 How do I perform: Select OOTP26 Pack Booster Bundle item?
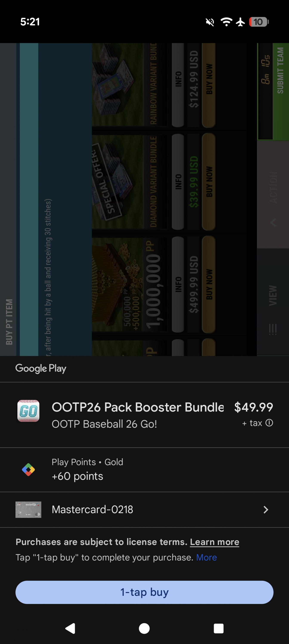pos(138,407)
